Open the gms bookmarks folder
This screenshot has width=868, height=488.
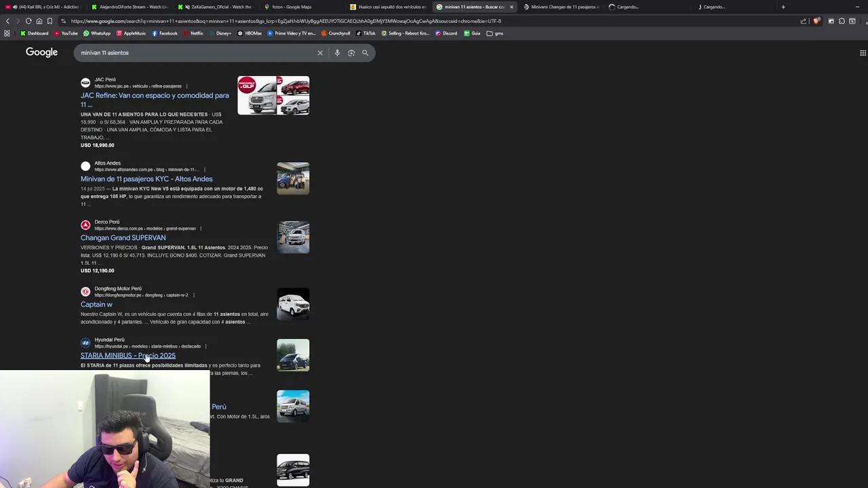pyautogui.click(x=495, y=33)
